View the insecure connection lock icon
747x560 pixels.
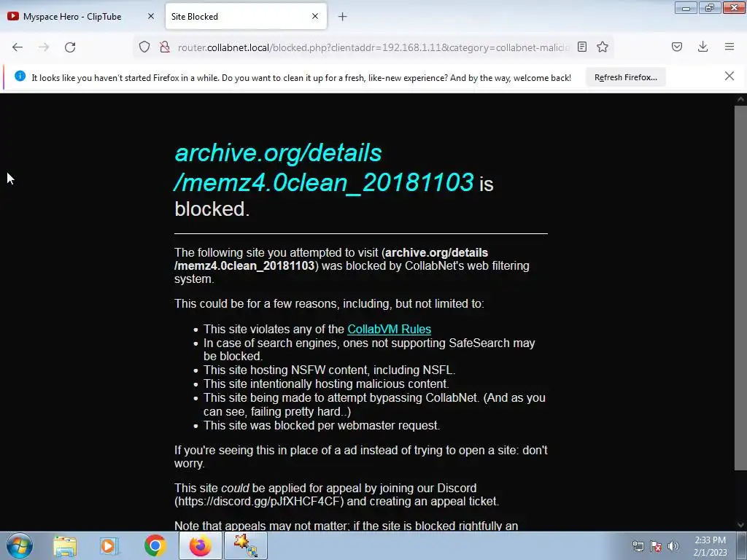pyautogui.click(x=165, y=47)
